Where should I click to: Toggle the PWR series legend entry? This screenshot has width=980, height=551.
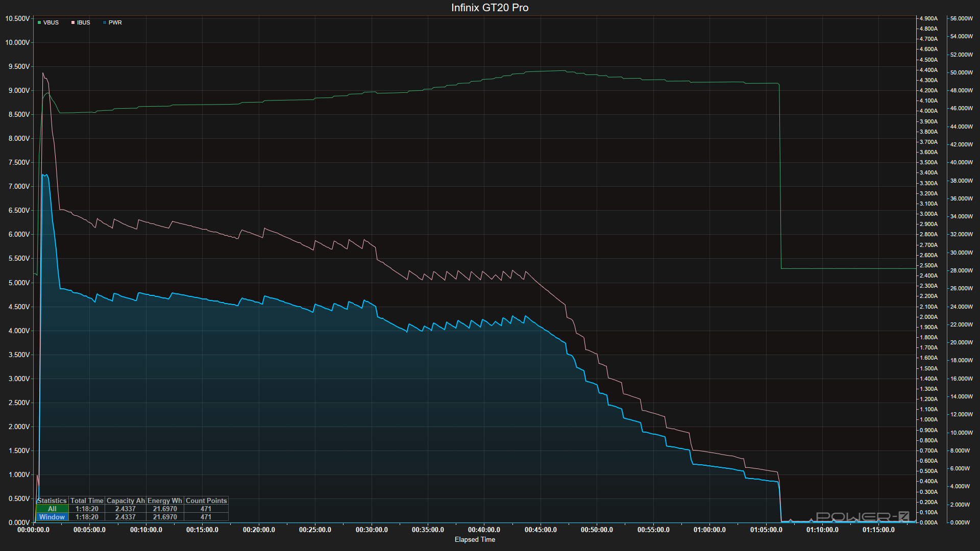[115, 22]
